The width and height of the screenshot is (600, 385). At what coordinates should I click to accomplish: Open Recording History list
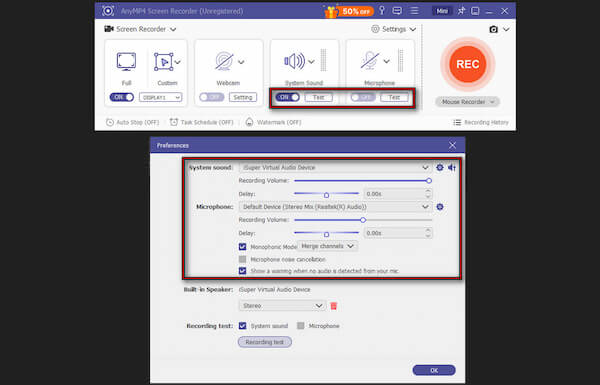[x=481, y=122]
